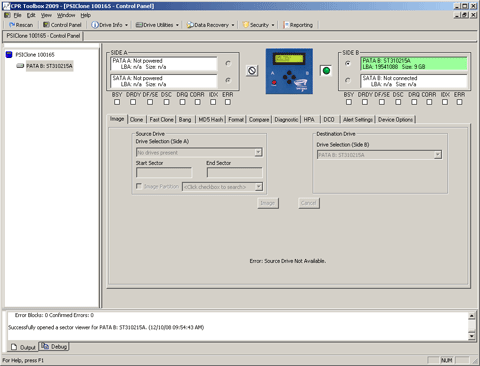Click the Rescan toolbar icon
480x366 pixels.
(12, 25)
